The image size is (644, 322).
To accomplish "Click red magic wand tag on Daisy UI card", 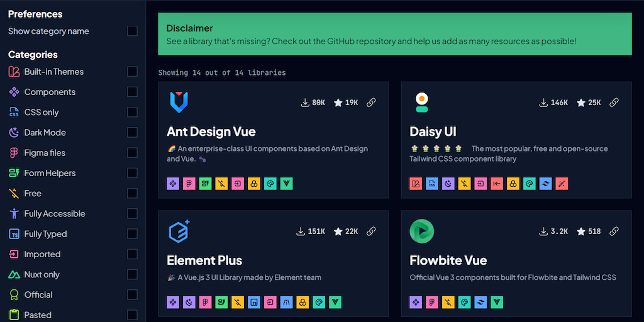I will 562,184.
